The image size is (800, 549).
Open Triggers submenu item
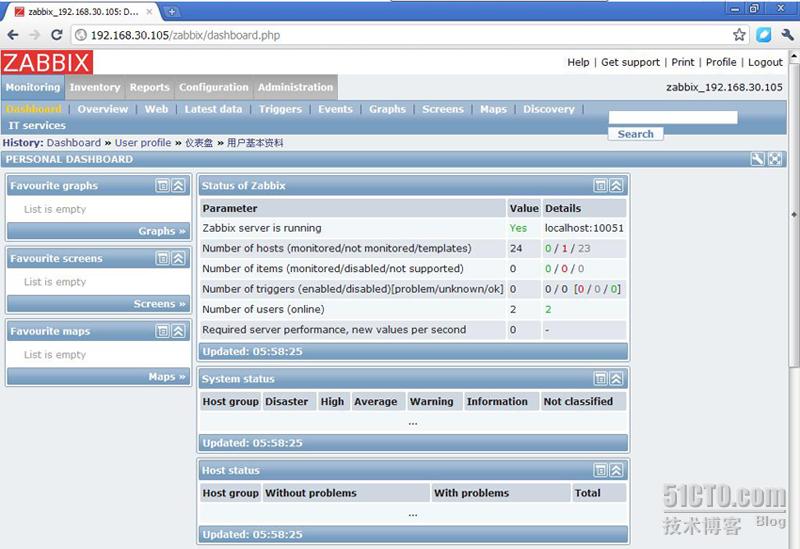(280, 109)
